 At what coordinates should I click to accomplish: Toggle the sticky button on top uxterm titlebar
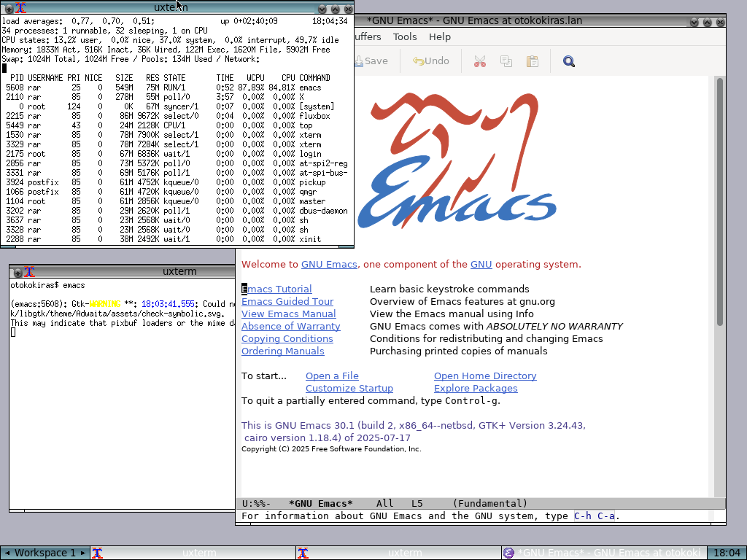click(x=9, y=9)
